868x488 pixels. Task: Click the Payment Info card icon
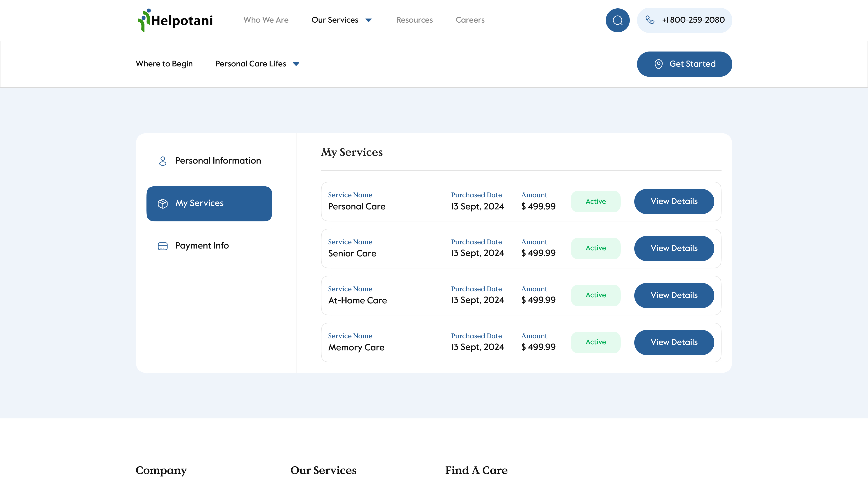(163, 246)
